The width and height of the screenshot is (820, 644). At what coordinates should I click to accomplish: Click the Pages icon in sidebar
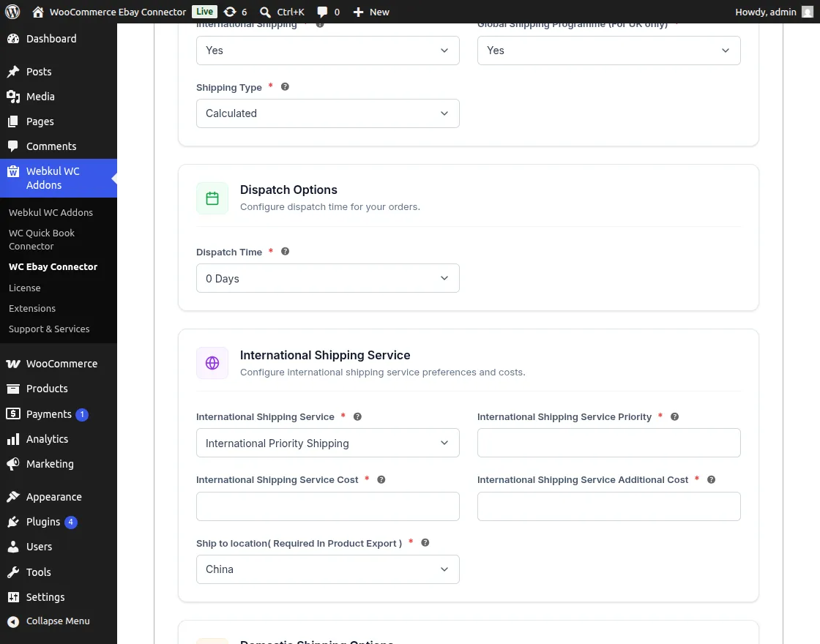[13, 121]
